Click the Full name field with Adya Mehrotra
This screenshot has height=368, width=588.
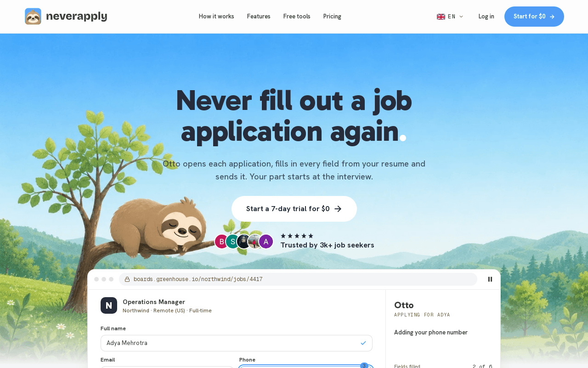click(237, 343)
